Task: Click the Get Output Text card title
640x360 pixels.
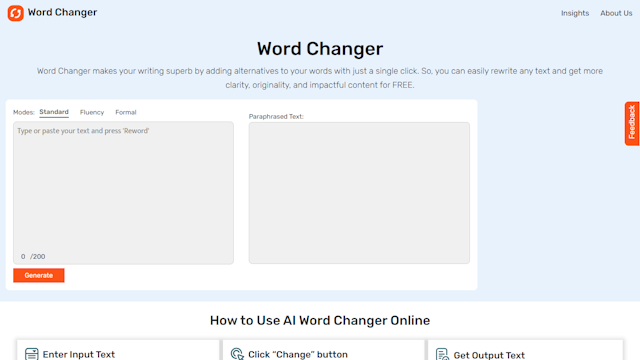Action: pyautogui.click(x=489, y=355)
